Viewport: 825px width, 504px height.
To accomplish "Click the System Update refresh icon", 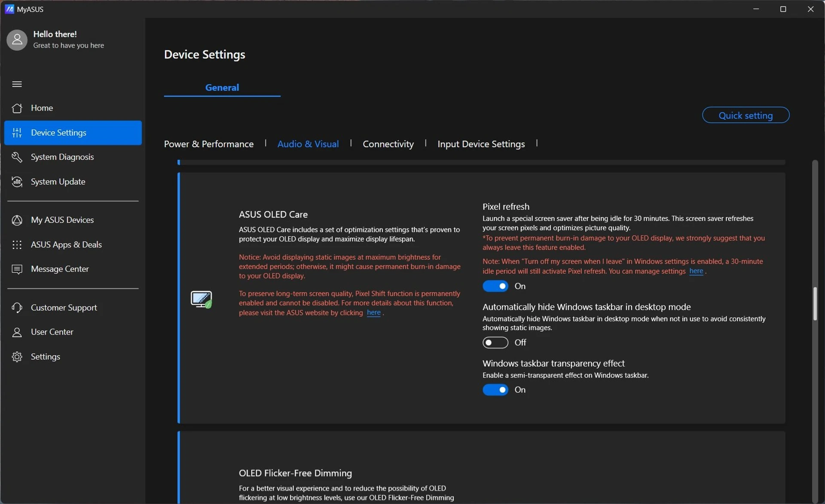I will [x=17, y=182].
